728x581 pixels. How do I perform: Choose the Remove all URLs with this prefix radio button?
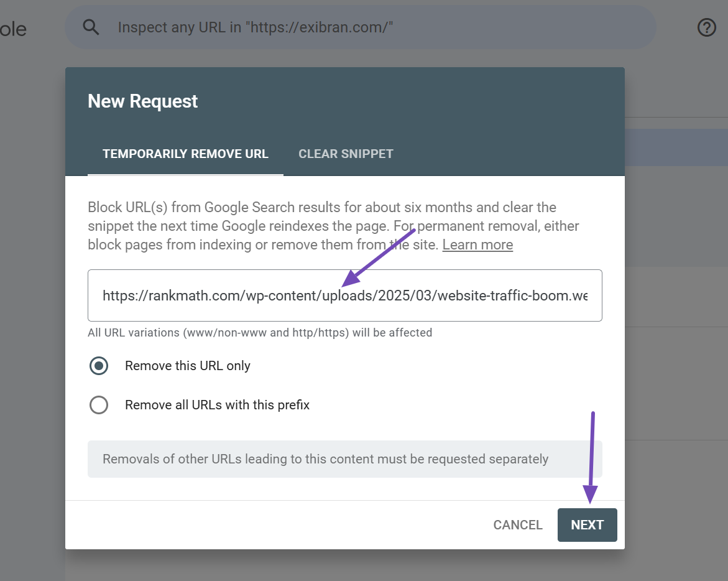99,405
